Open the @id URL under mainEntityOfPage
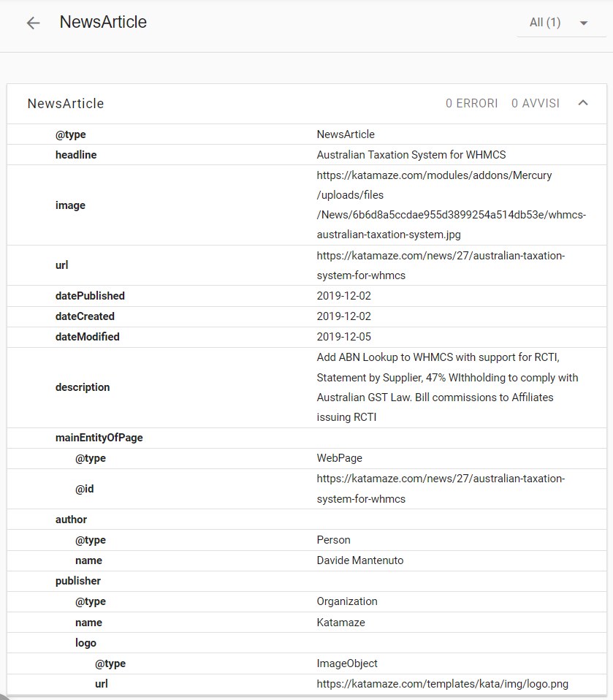This screenshot has width=613, height=700. [441, 489]
